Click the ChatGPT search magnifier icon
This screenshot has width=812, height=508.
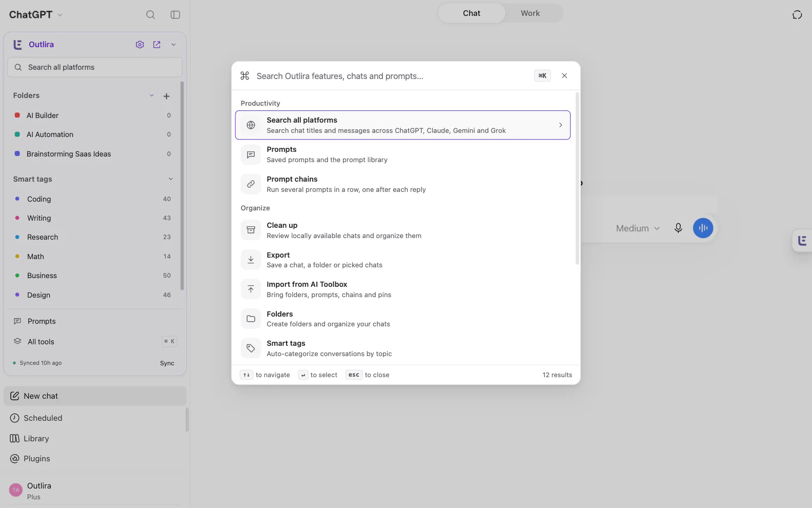151,15
